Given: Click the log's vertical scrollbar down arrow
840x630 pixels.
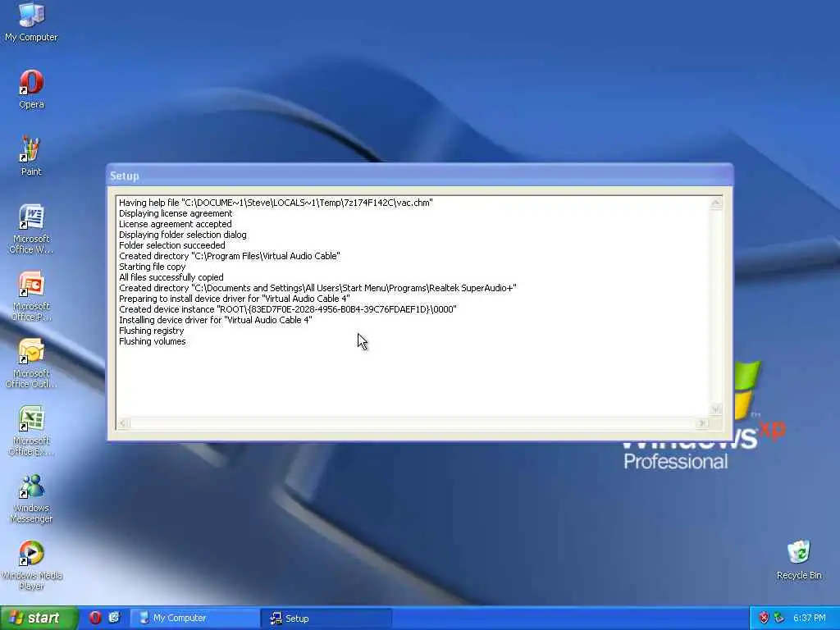Looking at the screenshot, I should pyautogui.click(x=715, y=409).
